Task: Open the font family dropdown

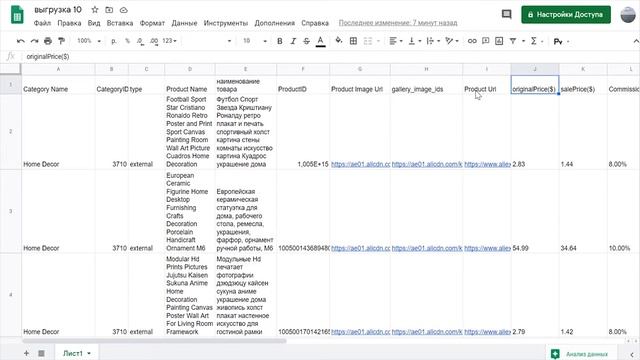Action: [208, 41]
